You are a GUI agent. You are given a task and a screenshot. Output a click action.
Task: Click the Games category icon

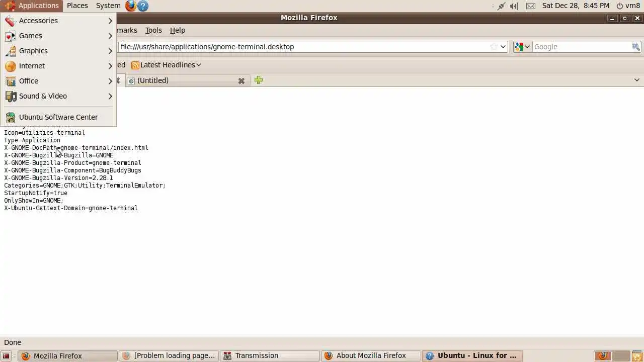point(11,36)
